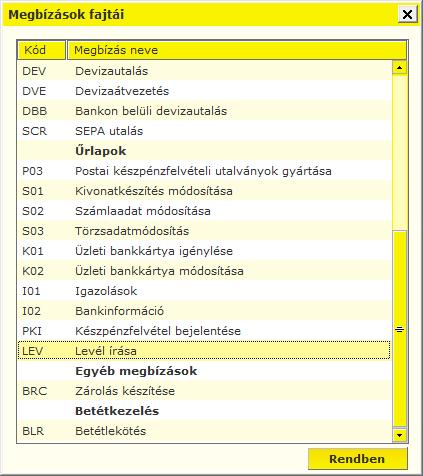Viewport: 423px width, 476px height.
Task: Sort by the Kód column header
Action: [x=41, y=50]
